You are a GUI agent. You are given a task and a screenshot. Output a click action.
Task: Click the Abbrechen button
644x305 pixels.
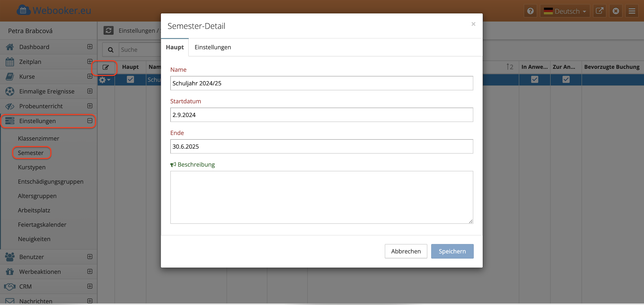pos(406,251)
